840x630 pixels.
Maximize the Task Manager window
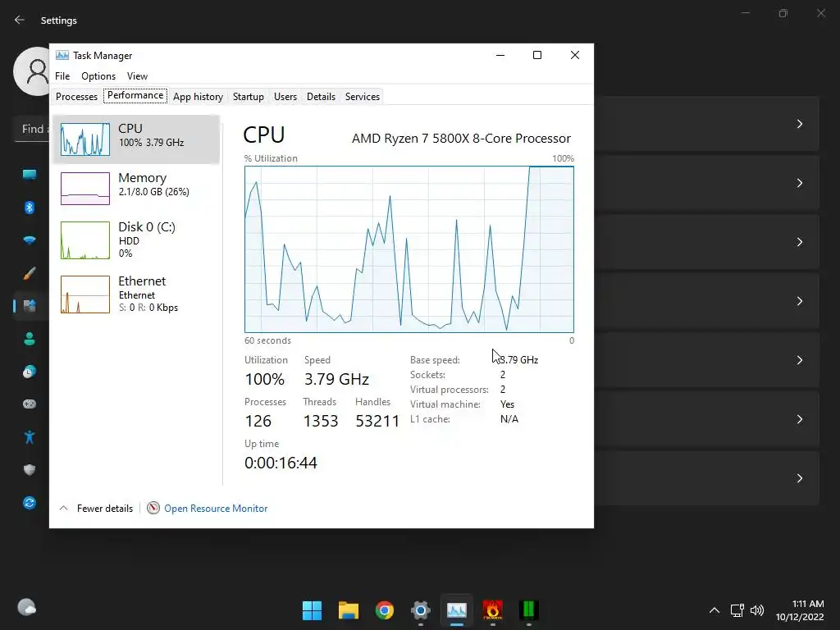pyautogui.click(x=537, y=55)
